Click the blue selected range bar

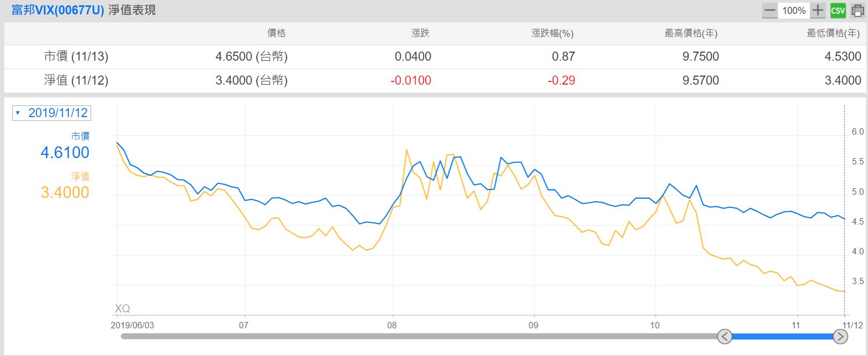click(782, 336)
